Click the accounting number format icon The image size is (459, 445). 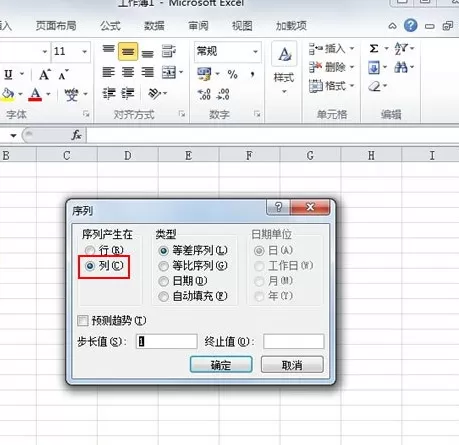point(204,74)
